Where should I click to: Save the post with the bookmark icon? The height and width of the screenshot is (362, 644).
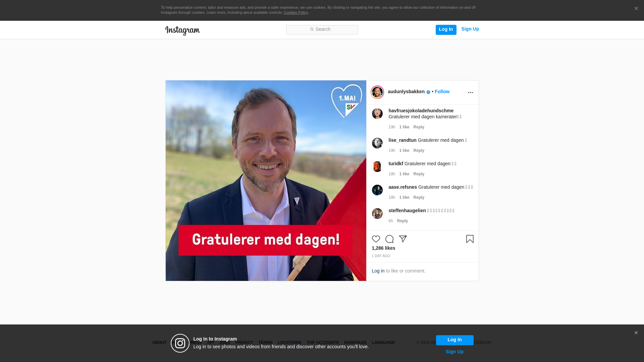coord(470,239)
